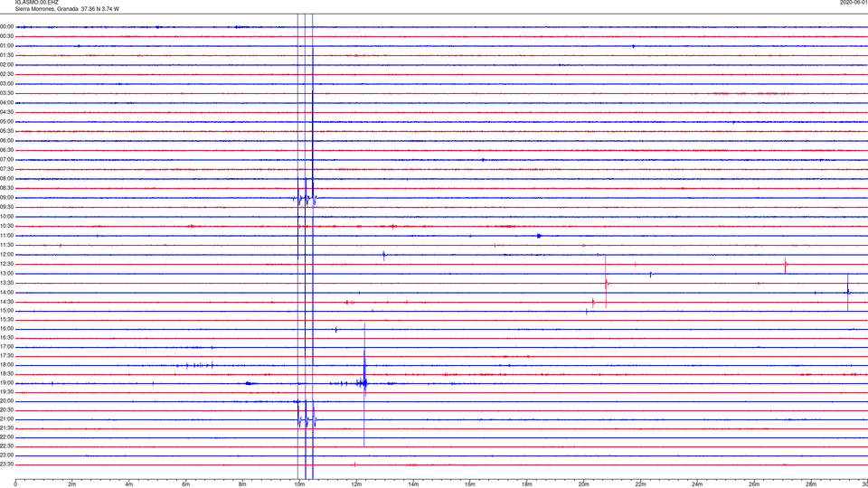Pick the 15:30 trace label
The width and height of the screenshot is (868, 488).
click(x=6, y=320)
